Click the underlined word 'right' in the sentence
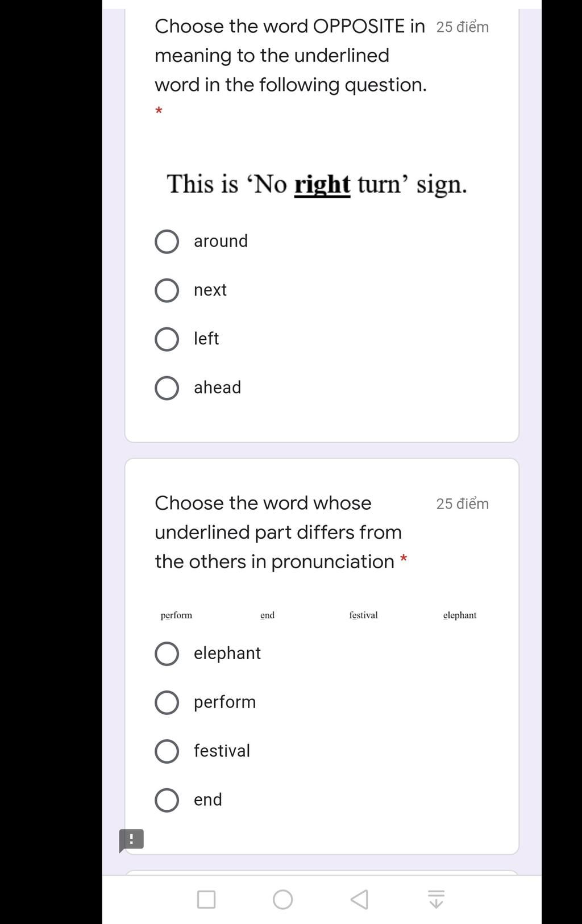This screenshot has width=582, height=924. click(322, 185)
